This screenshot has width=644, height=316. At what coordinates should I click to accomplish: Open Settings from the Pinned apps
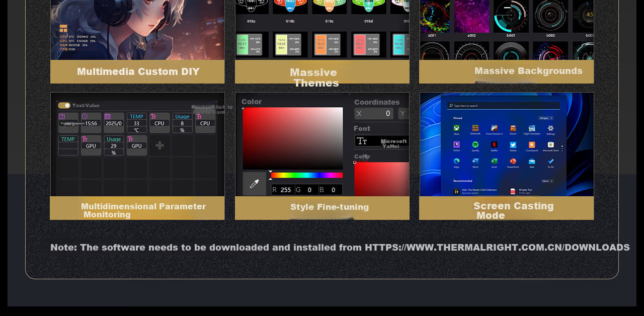pyautogui.click(x=550, y=129)
